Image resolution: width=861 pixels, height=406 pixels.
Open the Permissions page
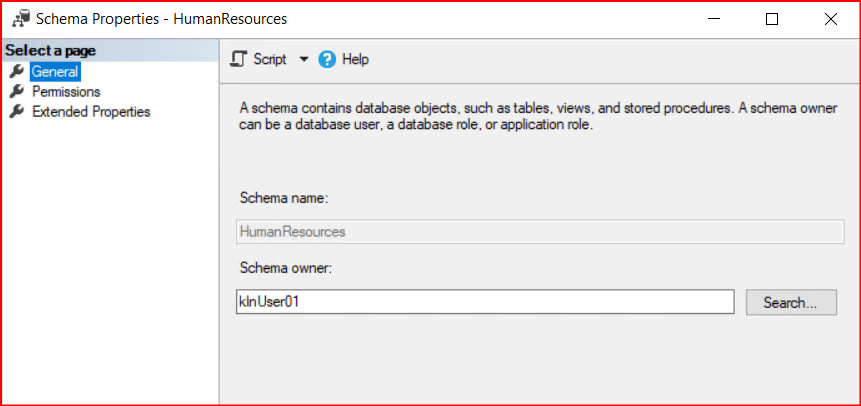pyautogui.click(x=66, y=91)
